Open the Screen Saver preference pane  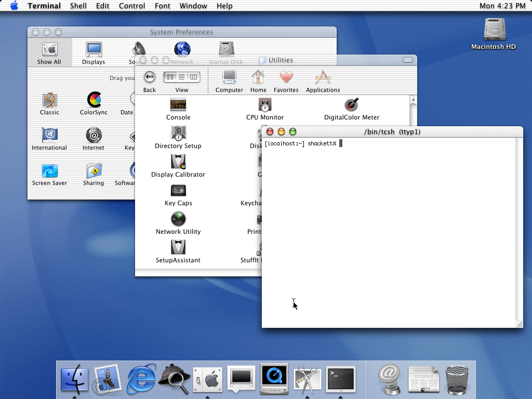click(x=50, y=171)
